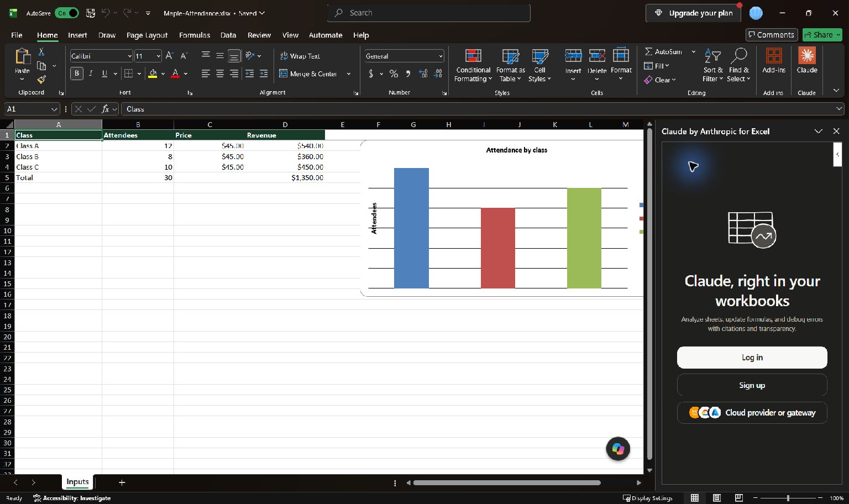The width and height of the screenshot is (849, 504).
Task: Increase font size with larger A icon
Action: click(170, 56)
